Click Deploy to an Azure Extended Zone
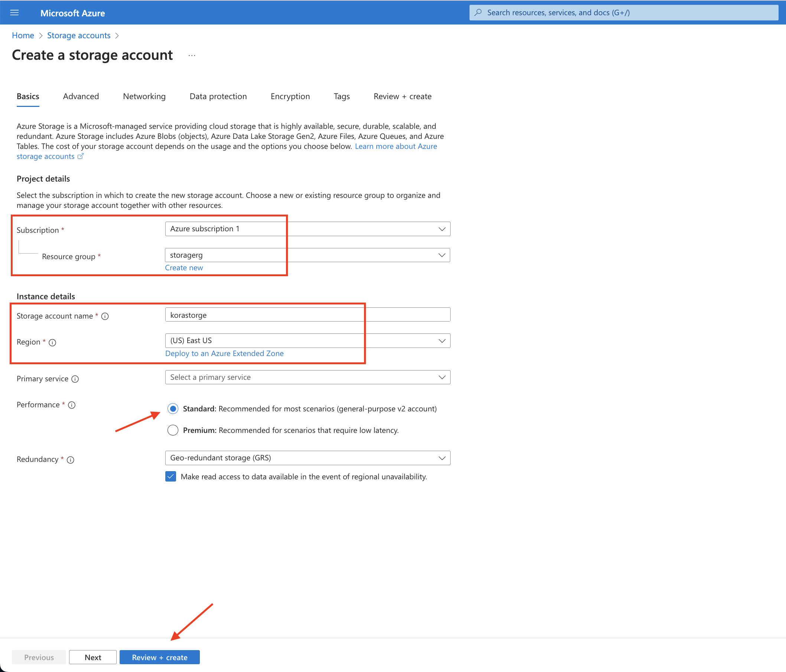 (224, 353)
